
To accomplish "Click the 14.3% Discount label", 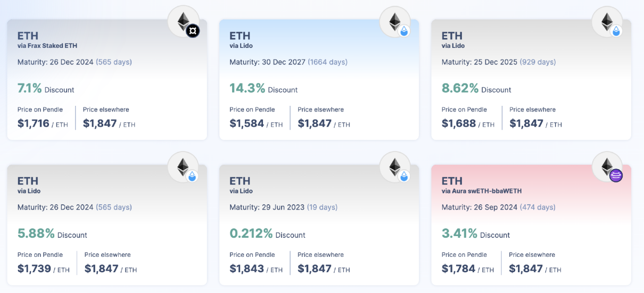I will pos(263,89).
